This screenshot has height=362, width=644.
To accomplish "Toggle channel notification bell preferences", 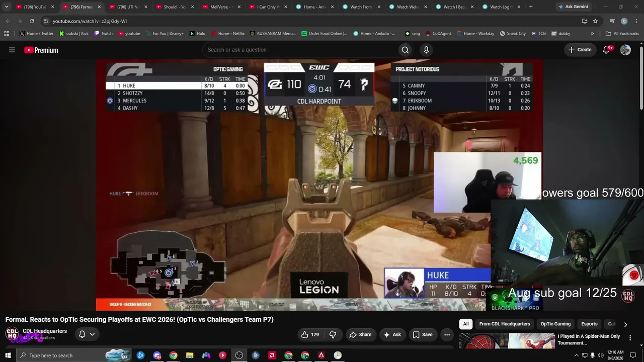I will (x=87, y=334).
